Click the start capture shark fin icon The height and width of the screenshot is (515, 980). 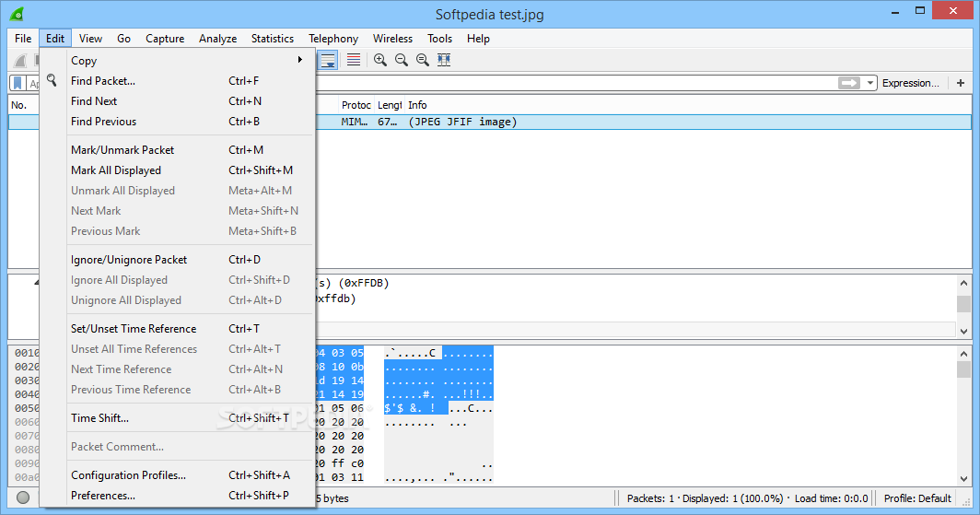[x=21, y=61]
